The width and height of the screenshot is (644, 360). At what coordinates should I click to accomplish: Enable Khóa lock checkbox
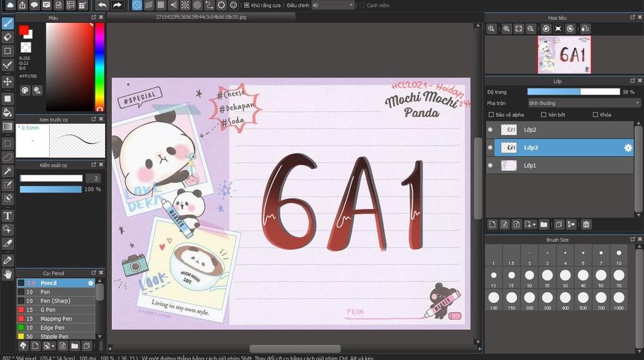(x=595, y=114)
